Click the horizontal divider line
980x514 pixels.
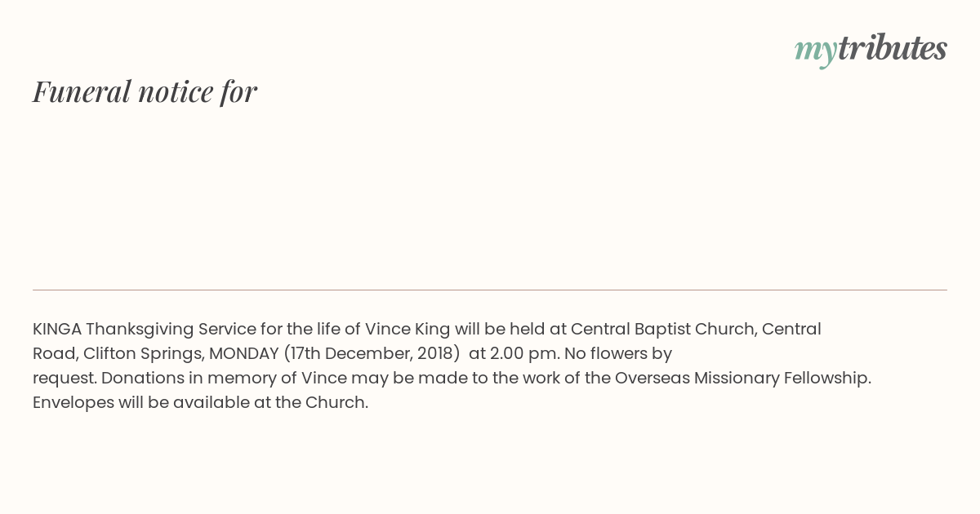coord(490,290)
